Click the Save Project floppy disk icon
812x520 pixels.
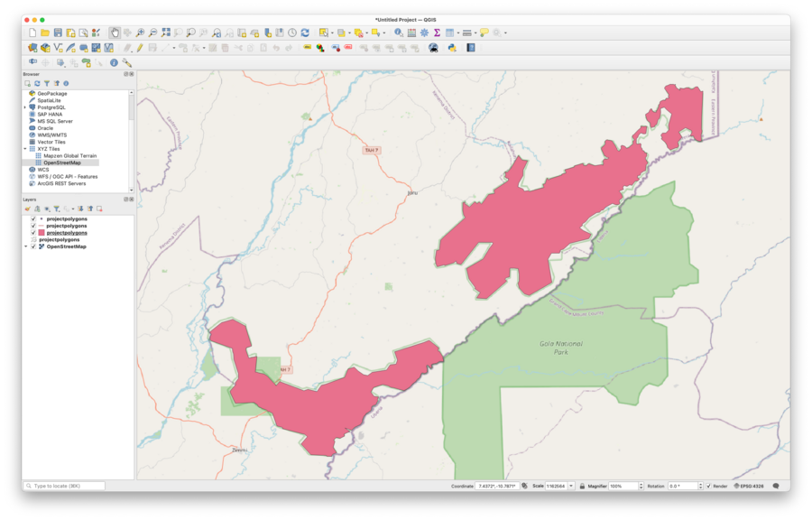58,32
